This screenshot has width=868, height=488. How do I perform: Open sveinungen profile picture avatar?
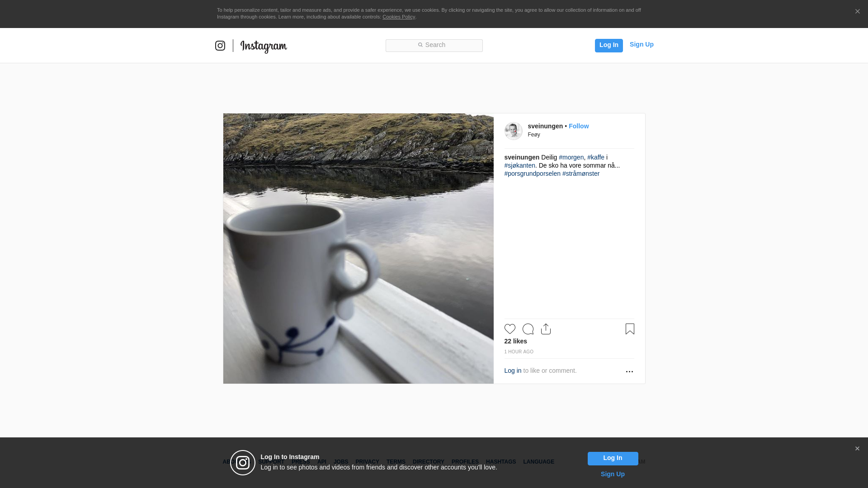click(513, 131)
